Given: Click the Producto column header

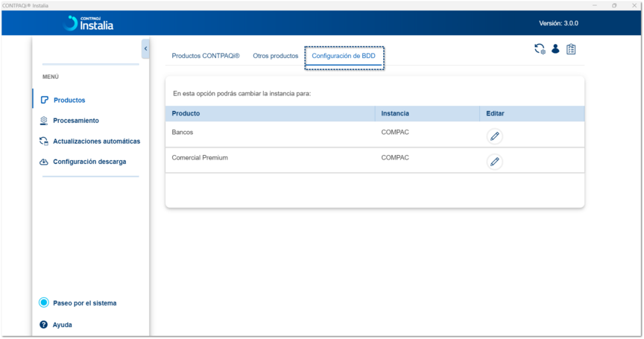Looking at the screenshot, I should 186,113.
